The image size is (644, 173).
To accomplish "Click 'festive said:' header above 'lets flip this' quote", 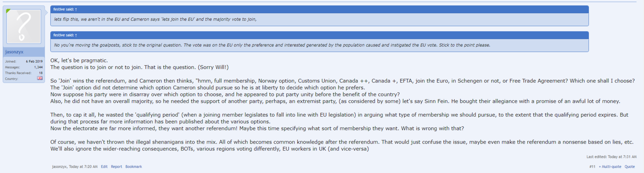I will [64, 9].
